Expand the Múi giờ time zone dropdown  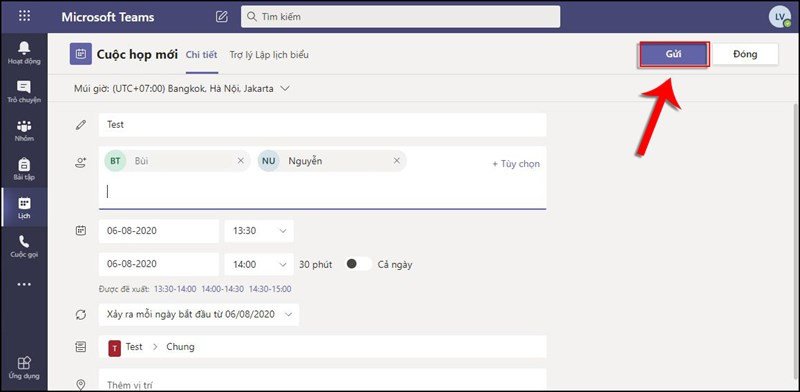[x=285, y=88]
